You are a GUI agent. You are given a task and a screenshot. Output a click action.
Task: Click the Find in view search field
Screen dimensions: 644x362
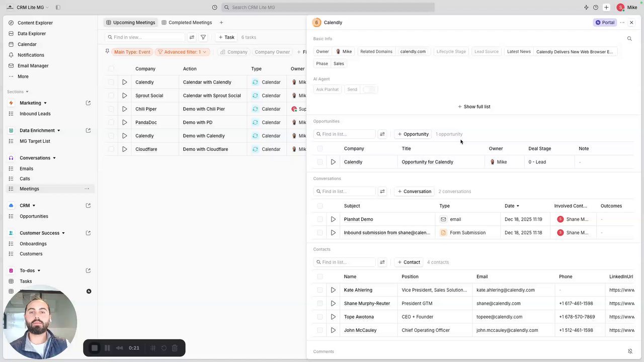point(145,37)
